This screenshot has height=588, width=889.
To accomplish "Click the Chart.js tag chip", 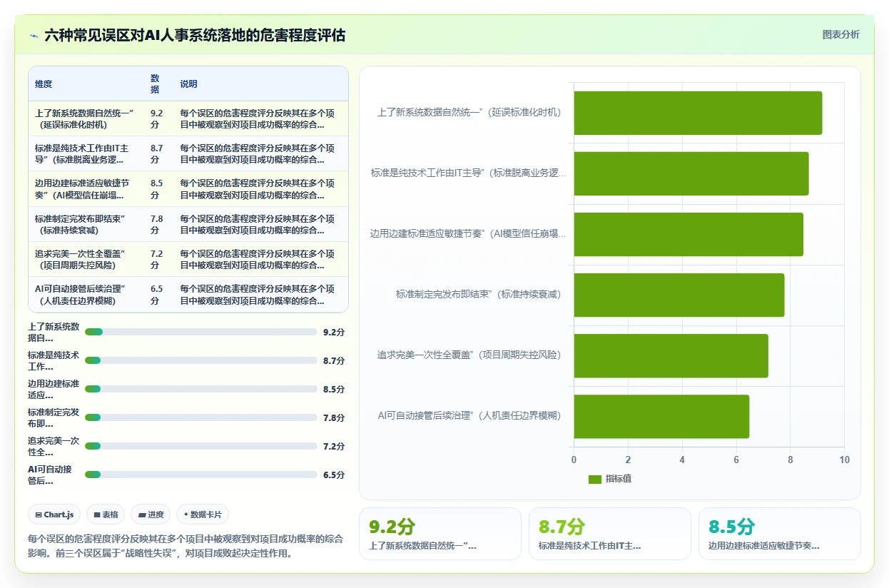I will pos(54,514).
